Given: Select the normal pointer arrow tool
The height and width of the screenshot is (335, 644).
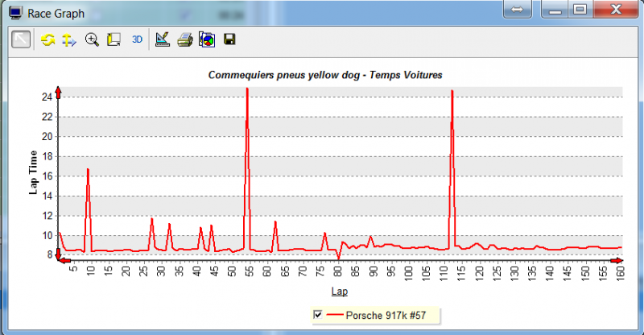Looking at the screenshot, I should (x=22, y=39).
